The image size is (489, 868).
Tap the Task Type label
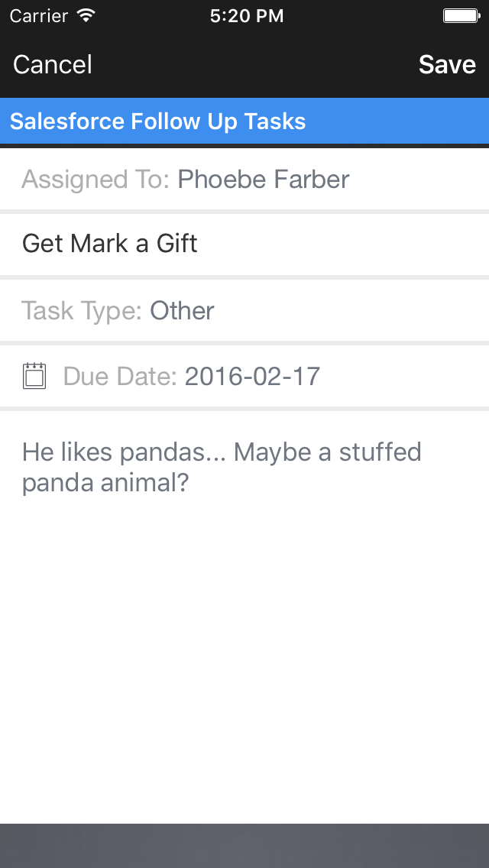pos(82,311)
